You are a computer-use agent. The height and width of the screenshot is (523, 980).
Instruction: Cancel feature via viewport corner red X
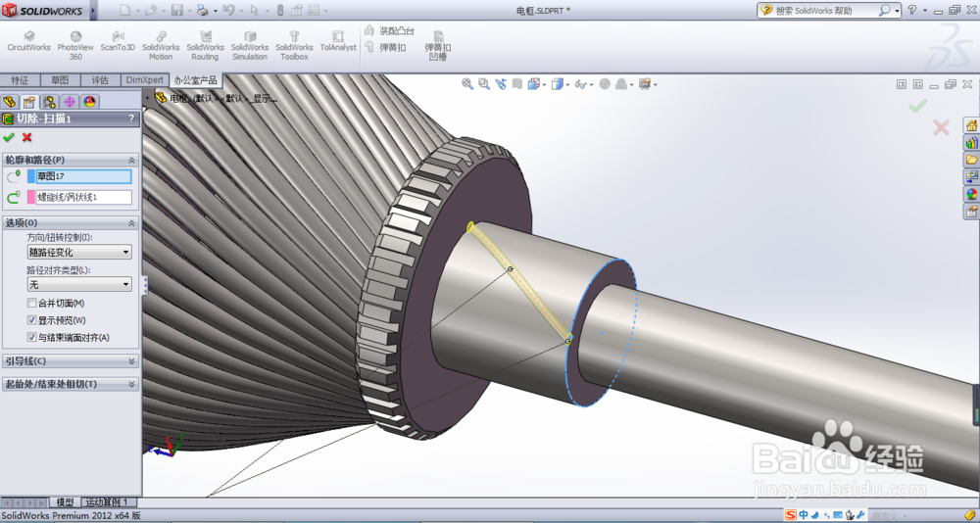pyautogui.click(x=941, y=128)
